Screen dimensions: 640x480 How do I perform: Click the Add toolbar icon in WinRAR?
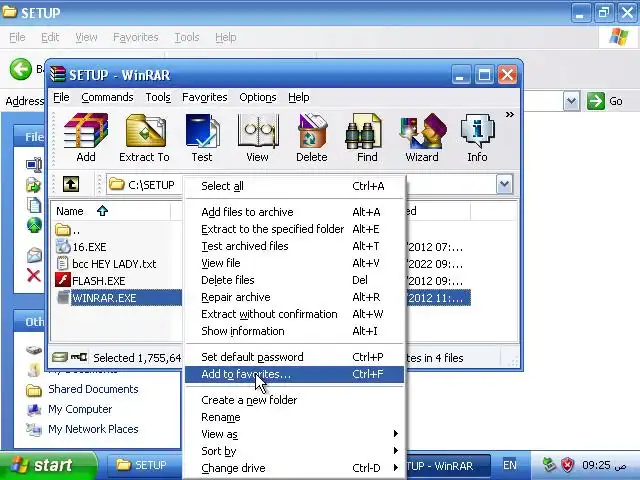pyautogui.click(x=86, y=138)
